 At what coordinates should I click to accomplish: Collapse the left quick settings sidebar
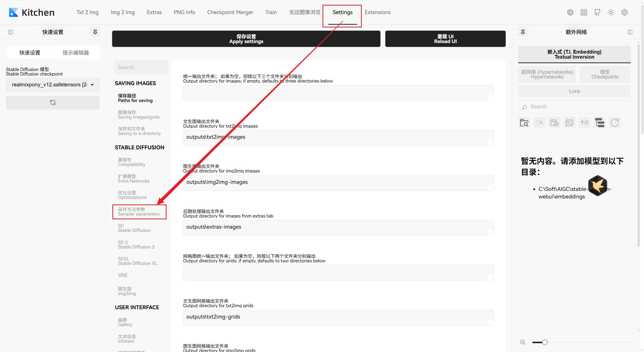(x=11, y=32)
